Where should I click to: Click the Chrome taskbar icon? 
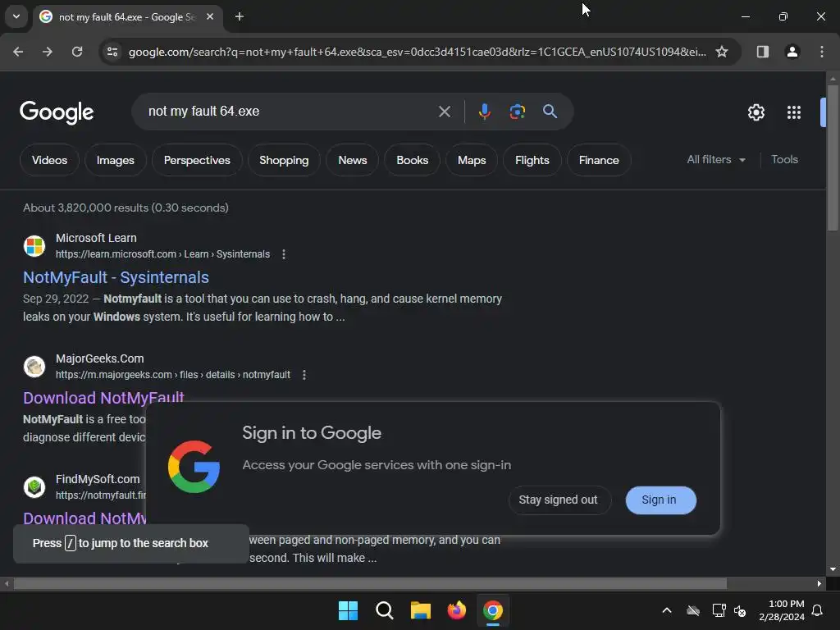[493, 610]
